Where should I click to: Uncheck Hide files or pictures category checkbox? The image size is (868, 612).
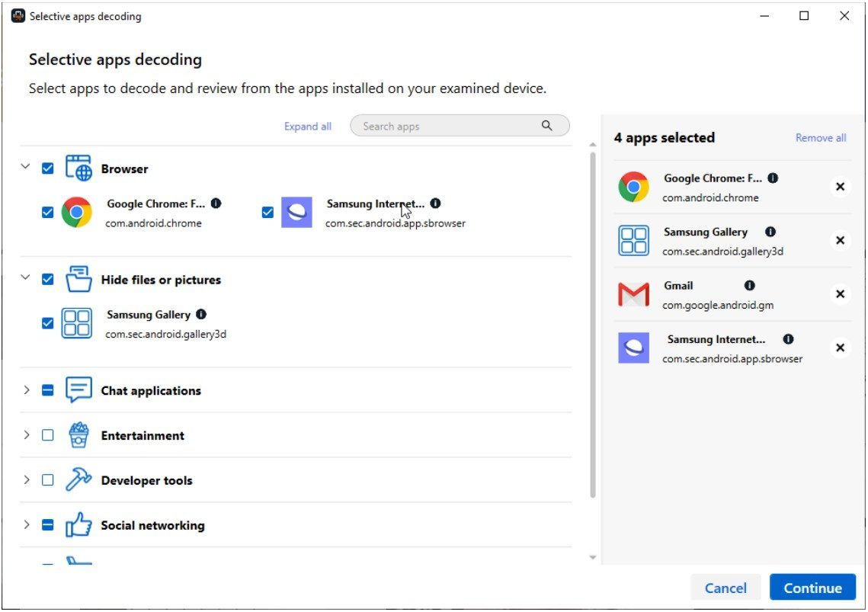point(47,279)
